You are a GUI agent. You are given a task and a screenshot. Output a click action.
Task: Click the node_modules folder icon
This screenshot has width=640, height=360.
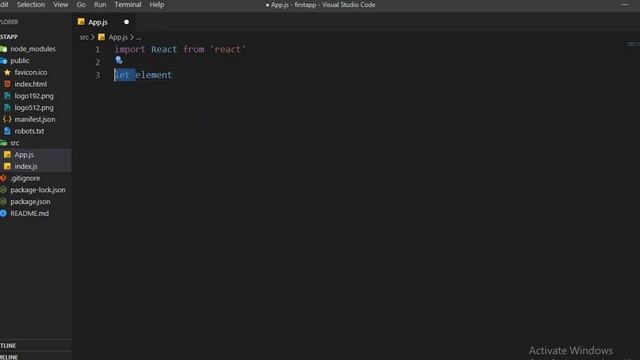pyautogui.click(x=4, y=49)
